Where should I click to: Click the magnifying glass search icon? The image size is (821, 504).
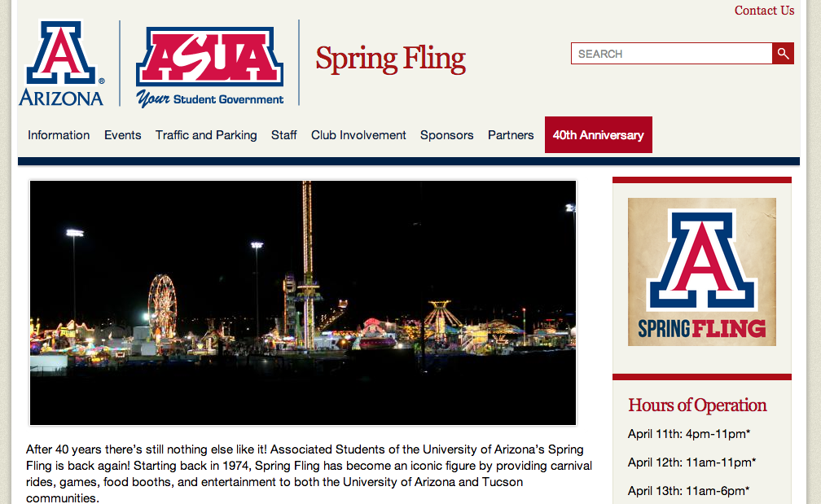coord(783,54)
